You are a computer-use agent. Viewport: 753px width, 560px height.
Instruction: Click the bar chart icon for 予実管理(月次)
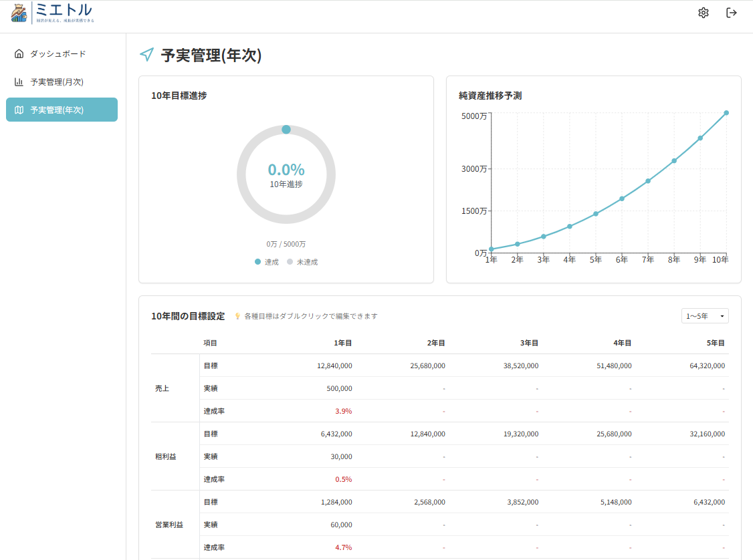19,82
